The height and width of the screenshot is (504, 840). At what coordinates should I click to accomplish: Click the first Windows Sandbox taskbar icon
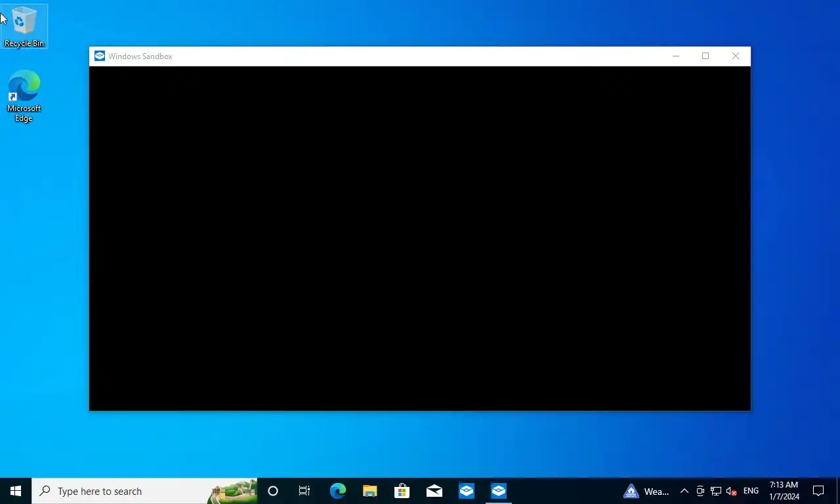coord(467,491)
